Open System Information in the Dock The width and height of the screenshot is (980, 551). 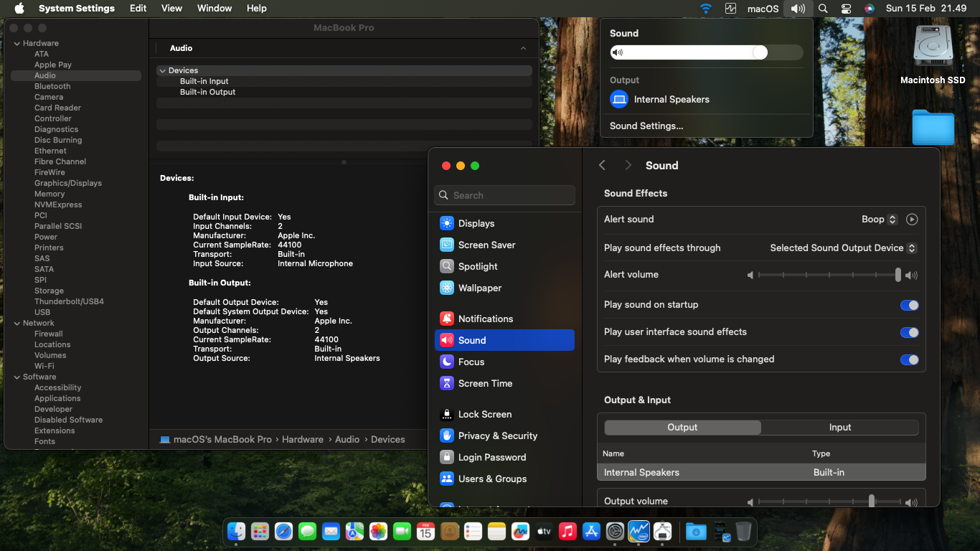662,532
